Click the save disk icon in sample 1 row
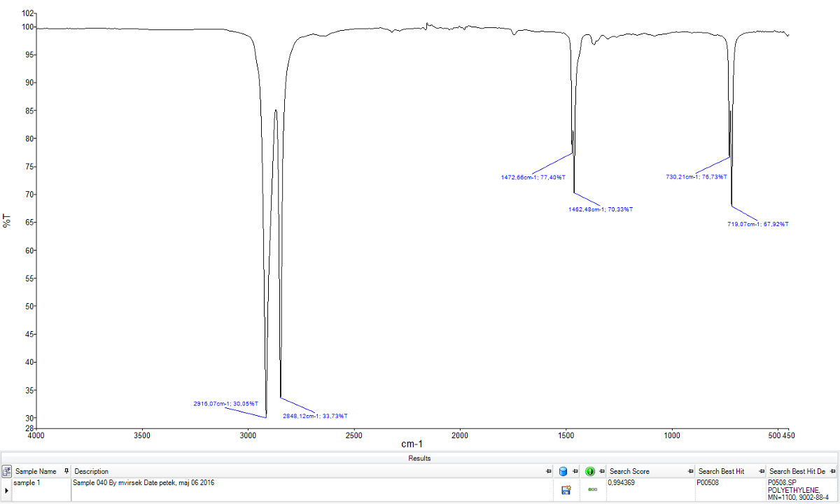This screenshot has width=840, height=504. [x=566, y=490]
